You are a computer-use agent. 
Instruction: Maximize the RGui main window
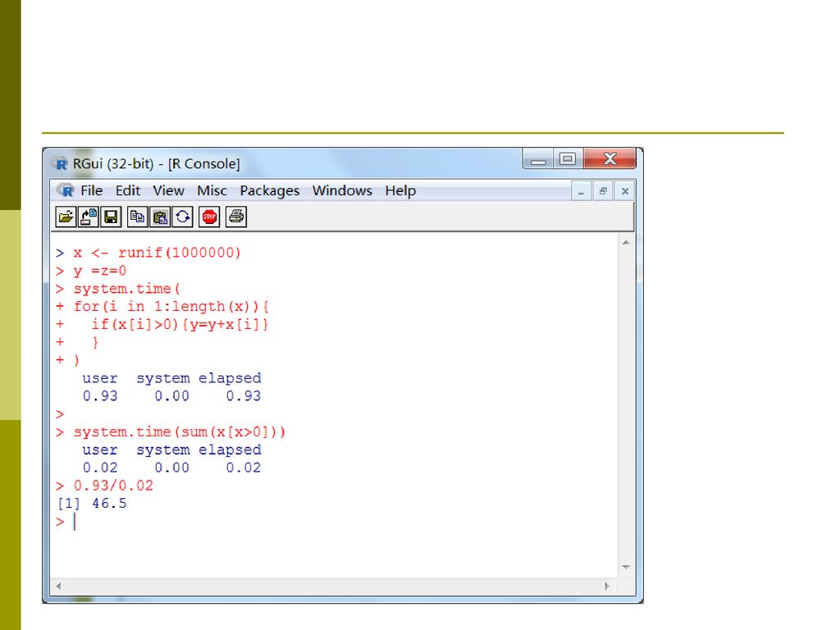click(568, 159)
